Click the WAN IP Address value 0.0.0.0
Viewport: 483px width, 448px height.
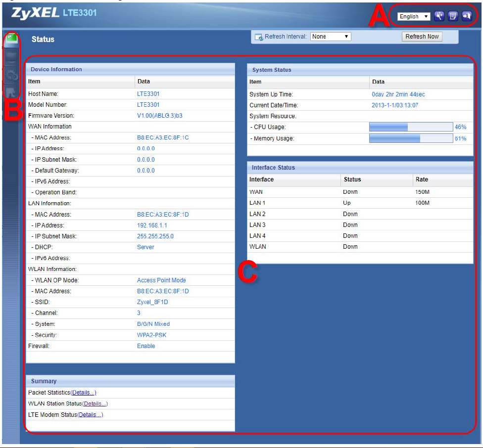(145, 149)
